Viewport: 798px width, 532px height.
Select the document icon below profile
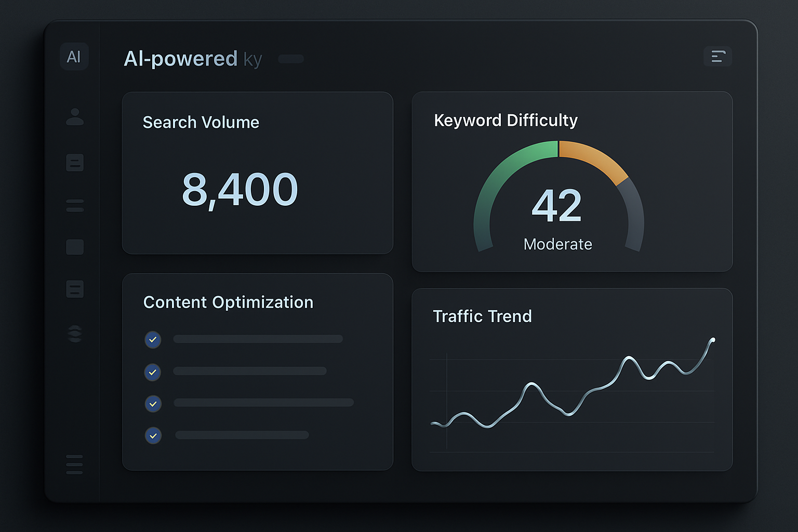click(x=75, y=163)
